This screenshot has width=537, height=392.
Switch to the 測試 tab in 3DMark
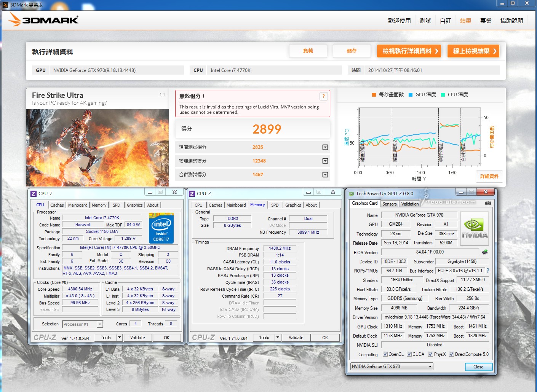click(425, 21)
